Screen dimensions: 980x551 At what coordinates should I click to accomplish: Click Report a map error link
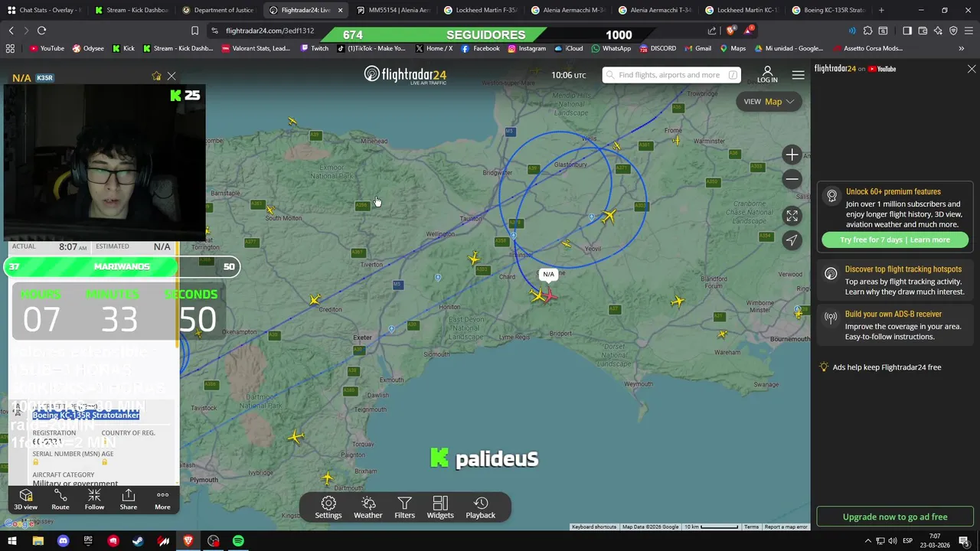pyautogui.click(x=786, y=527)
